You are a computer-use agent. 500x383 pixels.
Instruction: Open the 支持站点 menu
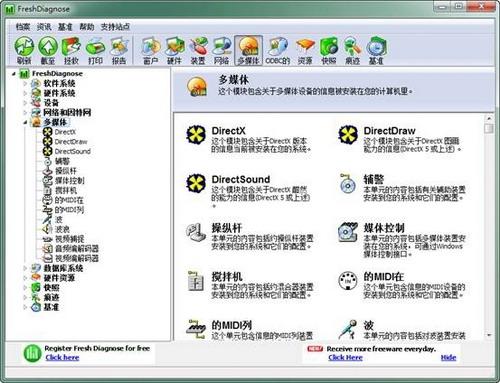115,27
